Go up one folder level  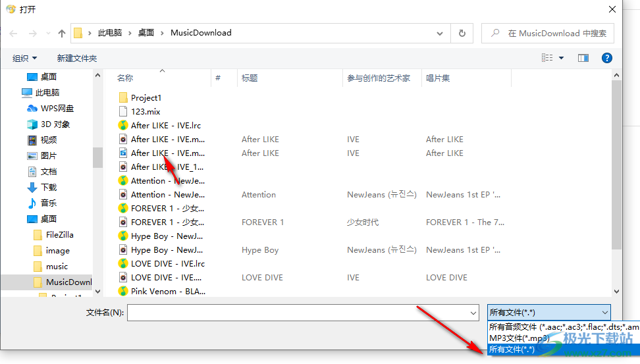(62, 34)
